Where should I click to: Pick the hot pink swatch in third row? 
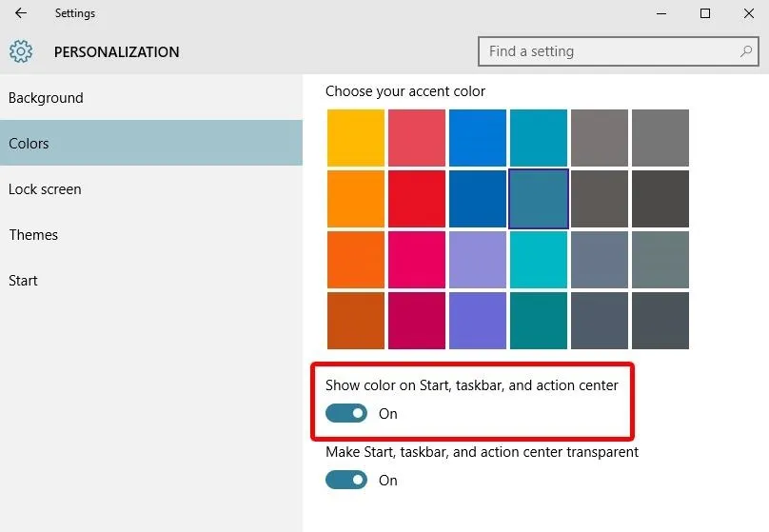tap(417, 260)
